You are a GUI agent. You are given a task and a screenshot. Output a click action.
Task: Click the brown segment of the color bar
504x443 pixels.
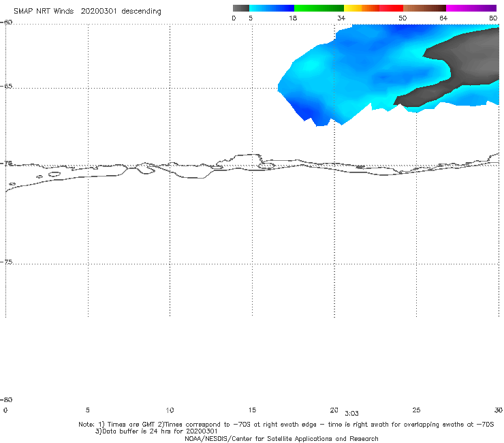click(424, 8)
